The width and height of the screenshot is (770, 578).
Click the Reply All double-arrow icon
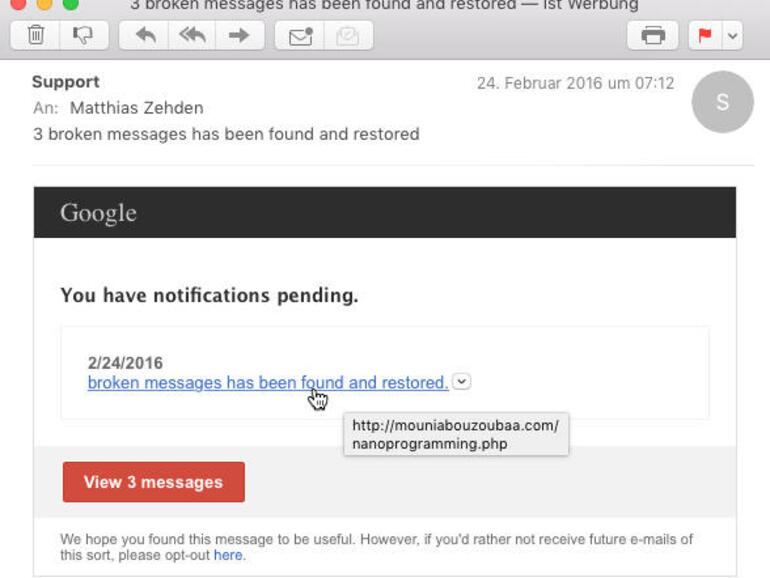pos(193,37)
